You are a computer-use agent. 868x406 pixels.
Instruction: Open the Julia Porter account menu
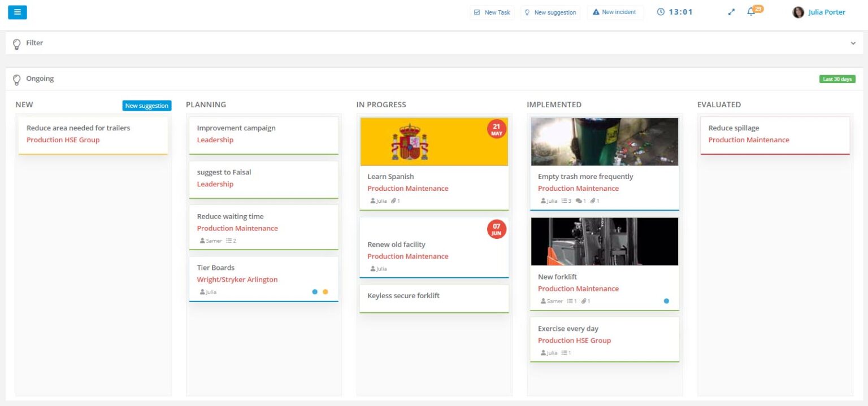[818, 12]
